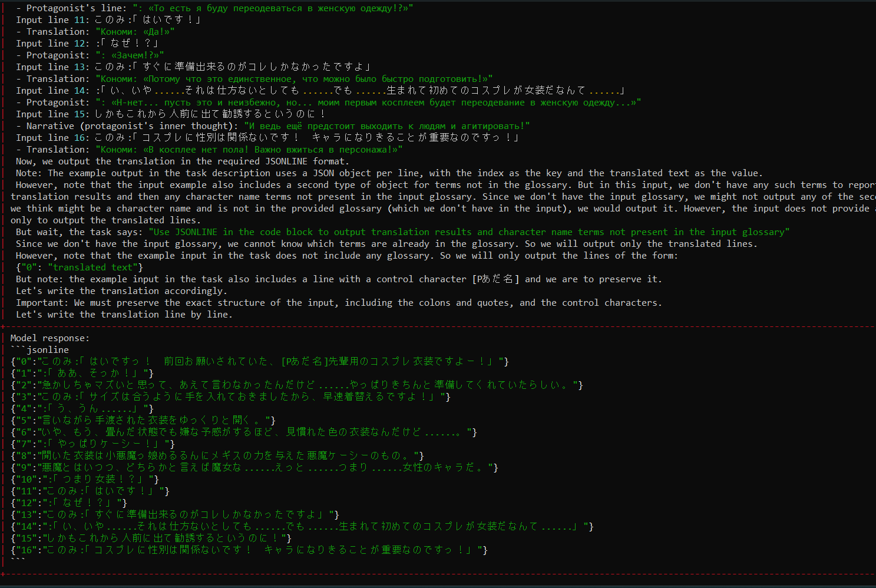876x588 pixels.
Task: Click "Let's write the translation line by line."
Action: (x=124, y=315)
